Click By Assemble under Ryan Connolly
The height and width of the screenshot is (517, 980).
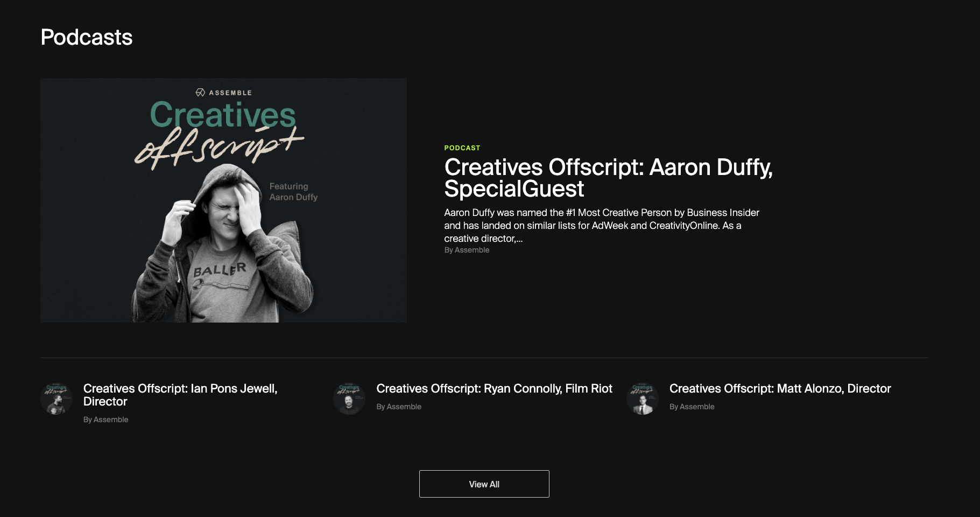tap(399, 407)
